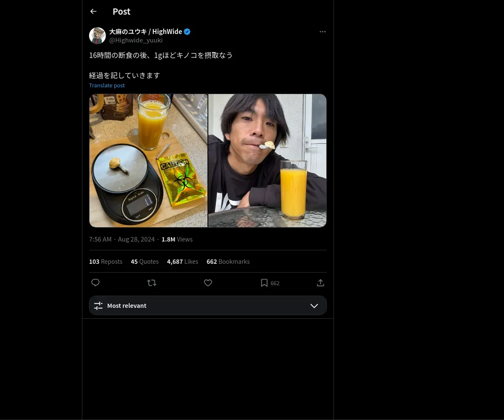Image resolution: width=504 pixels, height=420 pixels.
Task: Click the Translate post link
Action: click(107, 85)
